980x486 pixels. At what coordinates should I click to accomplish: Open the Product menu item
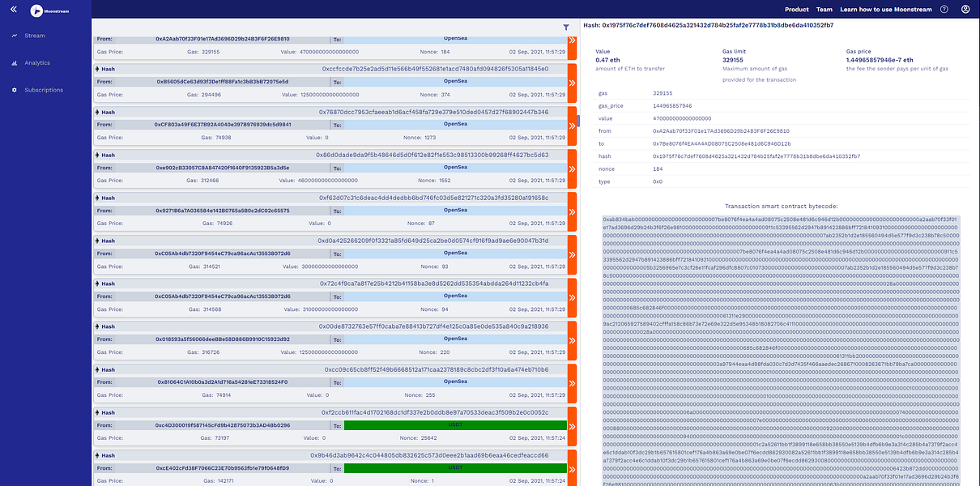point(797,10)
